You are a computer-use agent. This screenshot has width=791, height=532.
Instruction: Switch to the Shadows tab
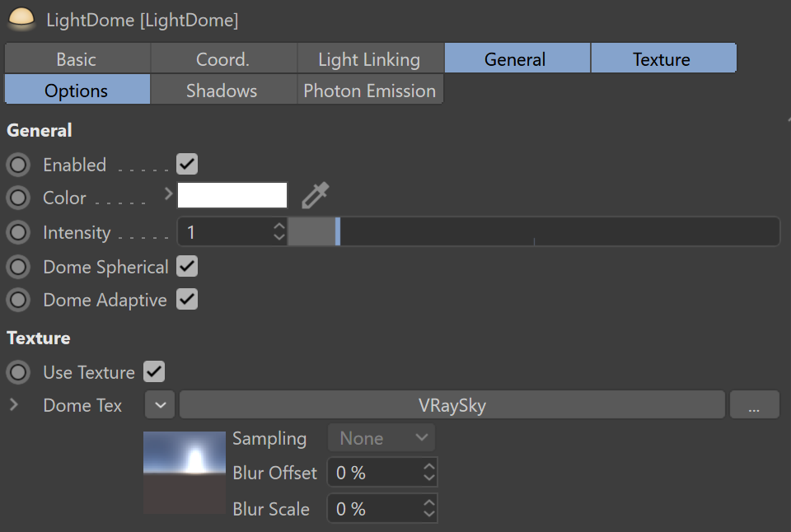pyautogui.click(x=222, y=91)
